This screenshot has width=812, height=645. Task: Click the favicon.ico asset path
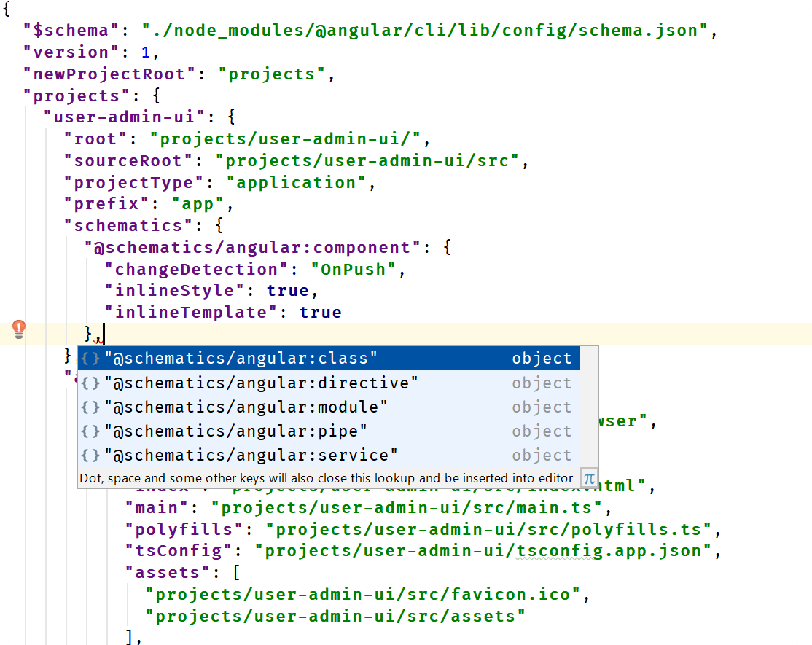click(x=363, y=595)
